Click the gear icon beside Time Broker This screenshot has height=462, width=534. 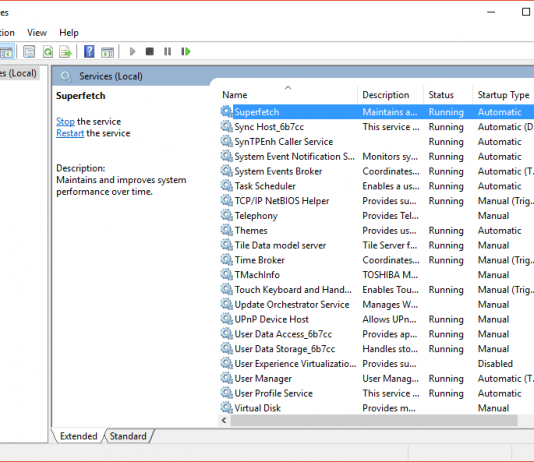tap(226, 260)
